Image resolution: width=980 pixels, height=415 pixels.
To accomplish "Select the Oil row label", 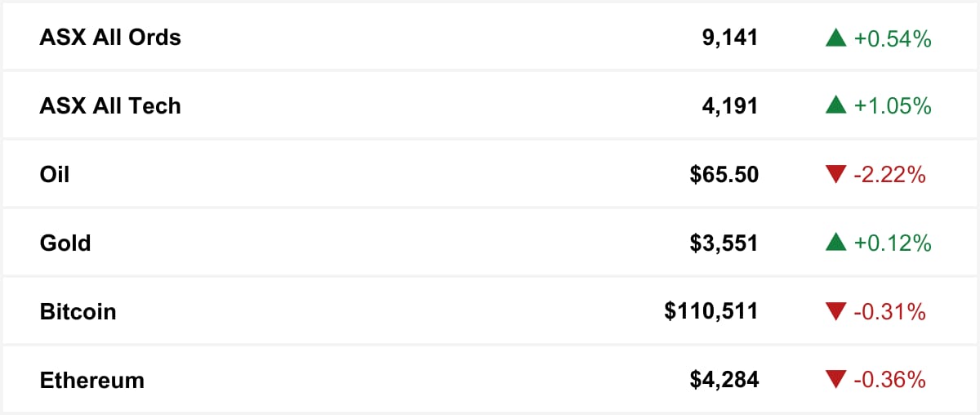I will click(55, 175).
